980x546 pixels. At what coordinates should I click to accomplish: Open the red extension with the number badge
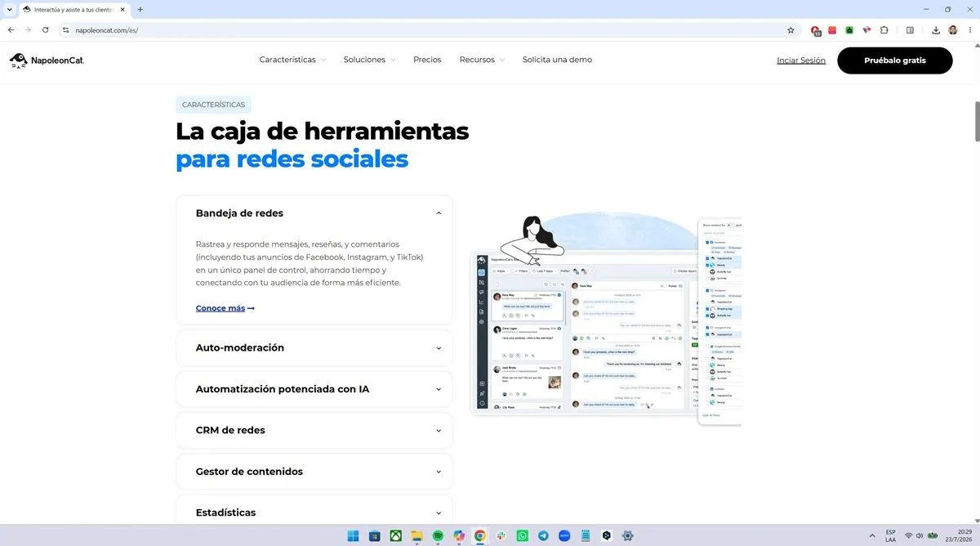pos(816,30)
